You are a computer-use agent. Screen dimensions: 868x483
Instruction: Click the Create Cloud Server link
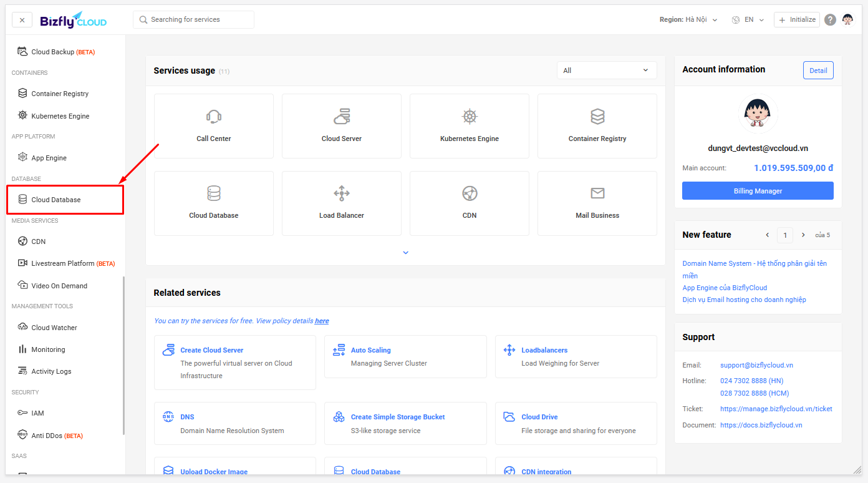(x=212, y=350)
